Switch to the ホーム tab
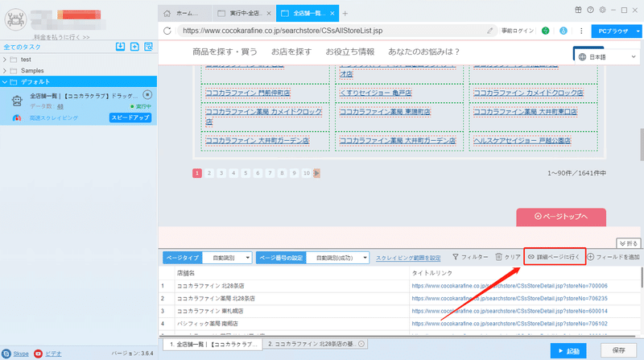The image size is (644, 360). [x=186, y=14]
